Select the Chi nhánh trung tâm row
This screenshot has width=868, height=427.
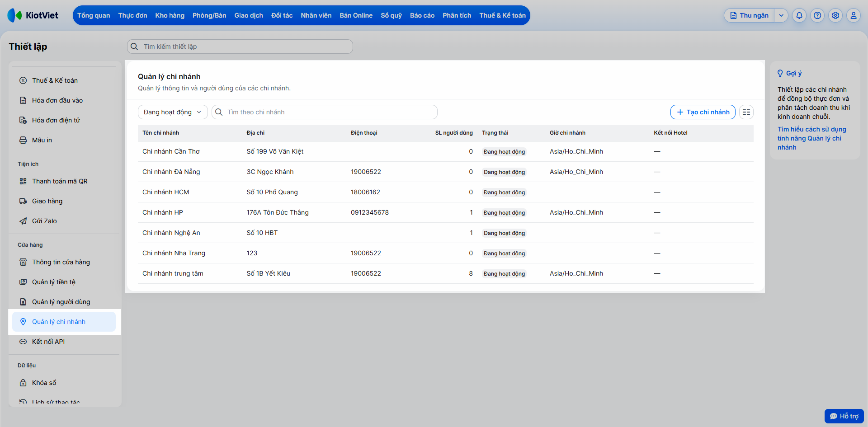pyautogui.click(x=446, y=273)
